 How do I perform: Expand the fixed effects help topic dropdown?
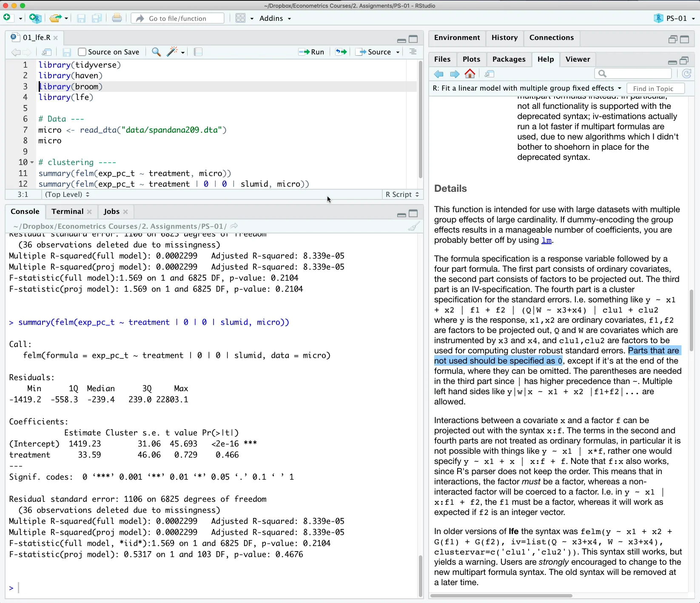(x=619, y=88)
